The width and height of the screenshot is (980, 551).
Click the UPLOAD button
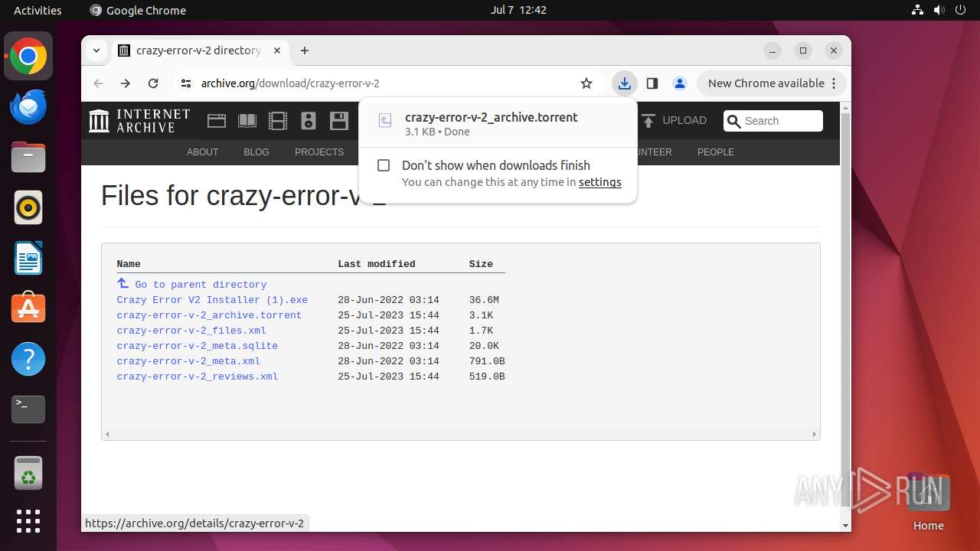(674, 121)
